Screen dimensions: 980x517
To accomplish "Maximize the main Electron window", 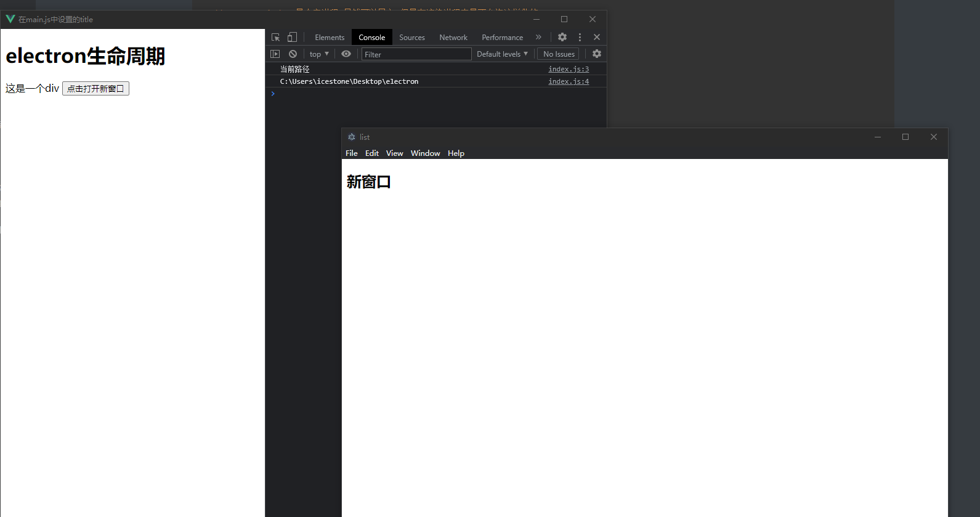I will coord(564,19).
